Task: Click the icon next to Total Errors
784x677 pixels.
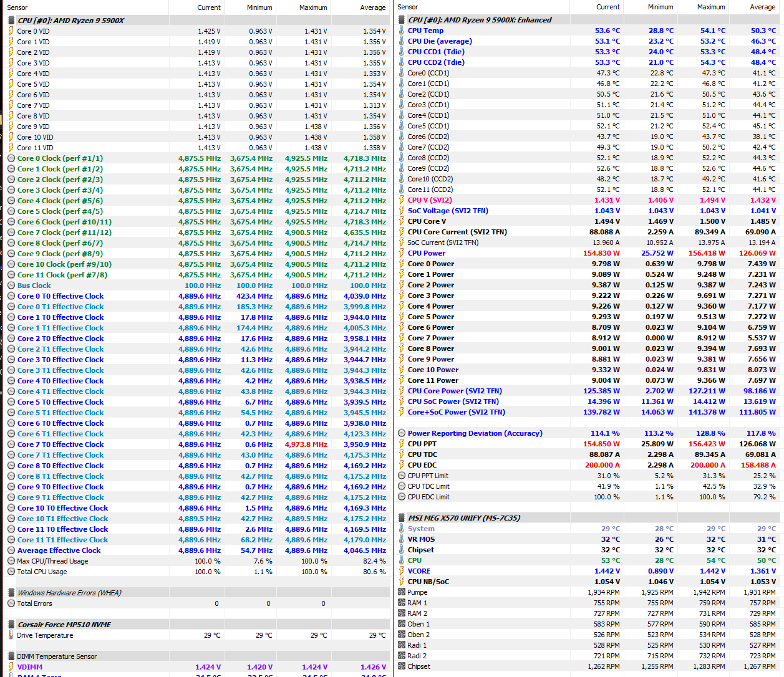Action: coord(11,603)
